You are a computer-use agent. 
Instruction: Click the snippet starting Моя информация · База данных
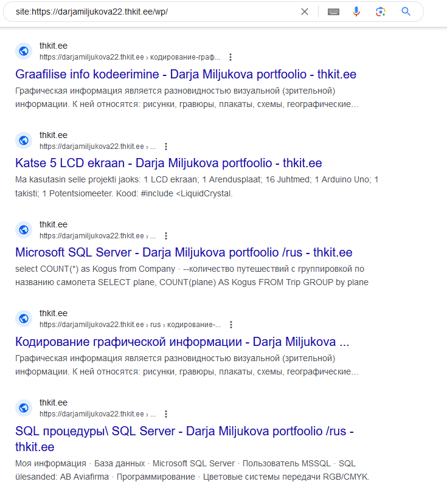point(192,470)
